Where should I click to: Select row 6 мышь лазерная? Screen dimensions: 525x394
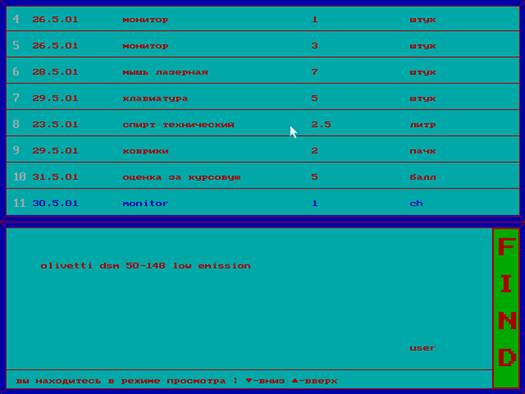(x=263, y=71)
